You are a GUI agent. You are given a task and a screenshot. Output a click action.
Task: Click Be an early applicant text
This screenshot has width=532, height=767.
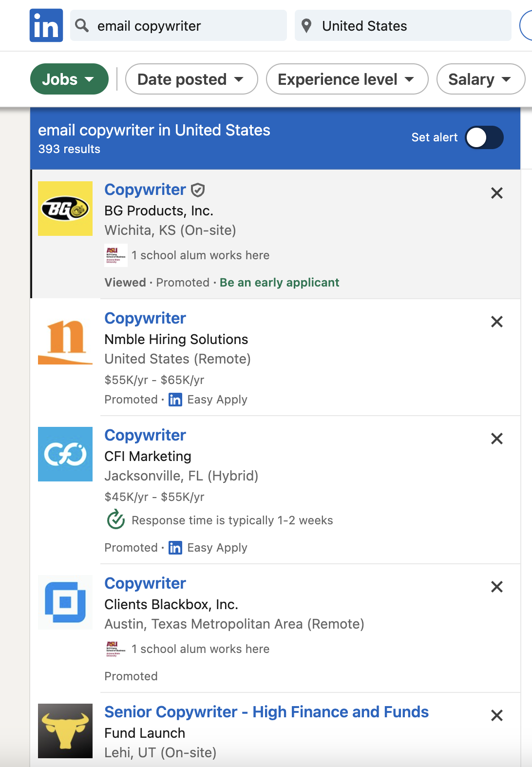[280, 283]
